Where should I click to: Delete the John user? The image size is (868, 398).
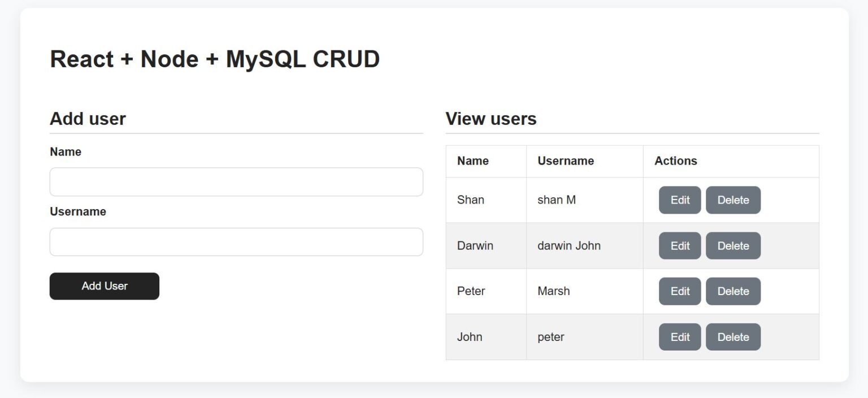point(733,337)
